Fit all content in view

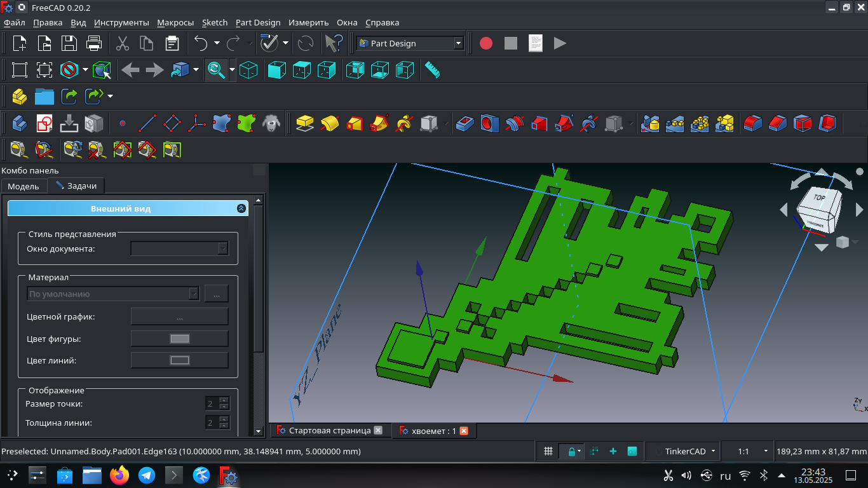tap(20, 70)
